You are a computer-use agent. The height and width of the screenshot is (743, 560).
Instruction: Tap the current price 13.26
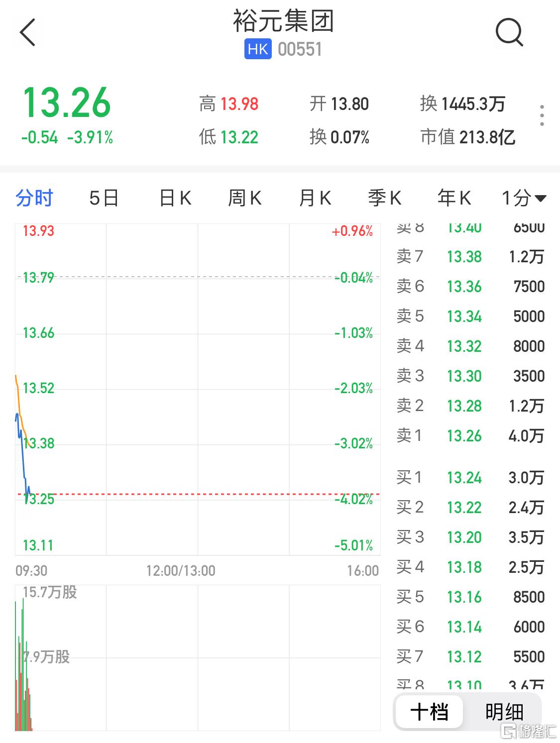[x=67, y=103]
